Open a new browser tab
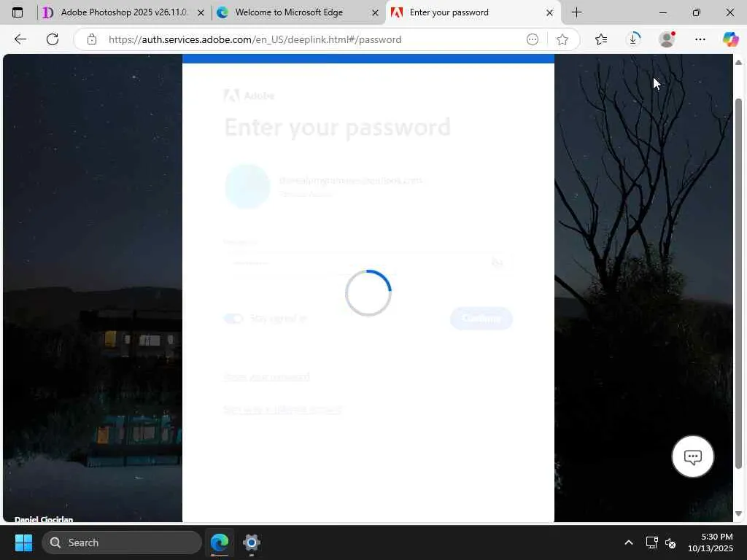 (576, 12)
